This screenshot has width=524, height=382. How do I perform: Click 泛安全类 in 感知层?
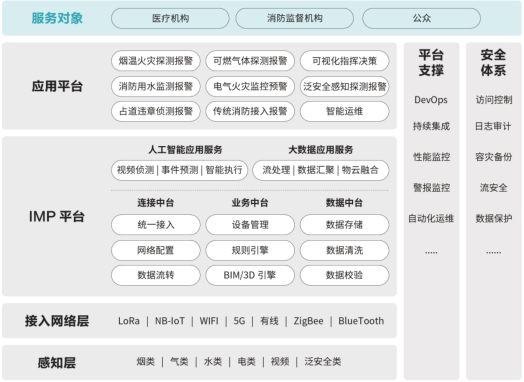coord(323,361)
